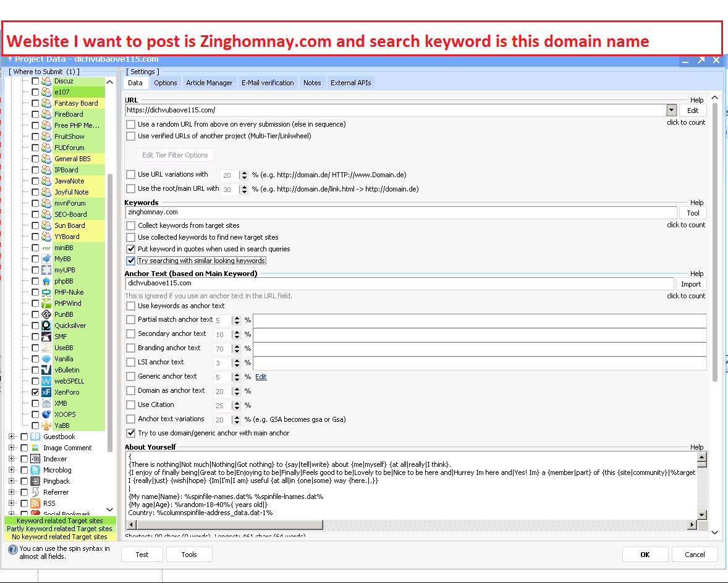Click the SMF engine icon
Screen dimensions: 728x583
click(46, 337)
